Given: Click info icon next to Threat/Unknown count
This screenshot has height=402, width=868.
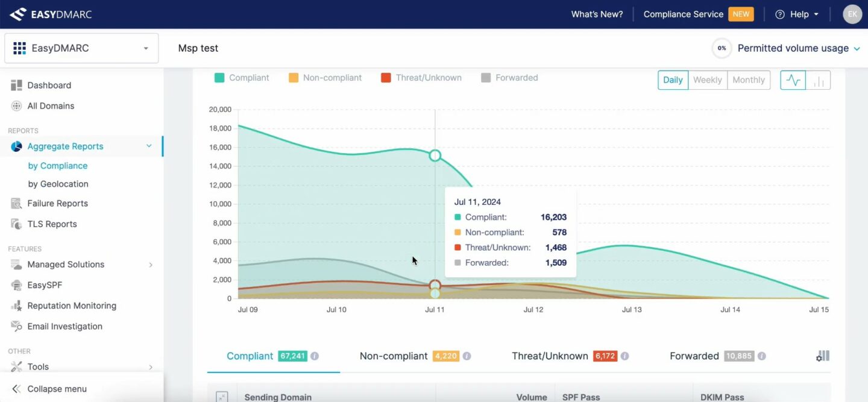Looking at the screenshot, I should tap(624, 356).
